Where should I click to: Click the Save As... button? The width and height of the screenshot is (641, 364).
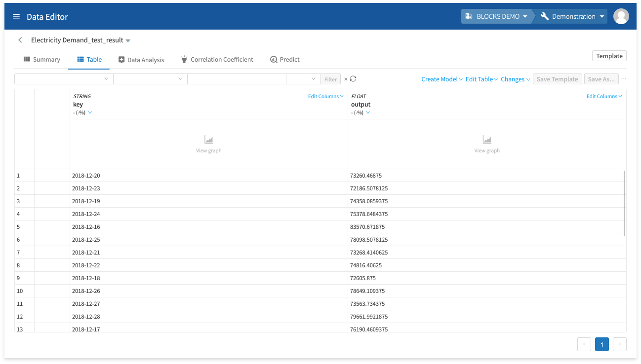coord(601,79)
